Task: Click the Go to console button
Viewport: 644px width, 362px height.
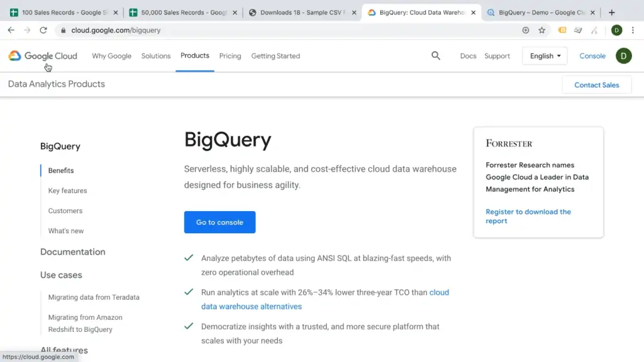Action: coord(219,222)
